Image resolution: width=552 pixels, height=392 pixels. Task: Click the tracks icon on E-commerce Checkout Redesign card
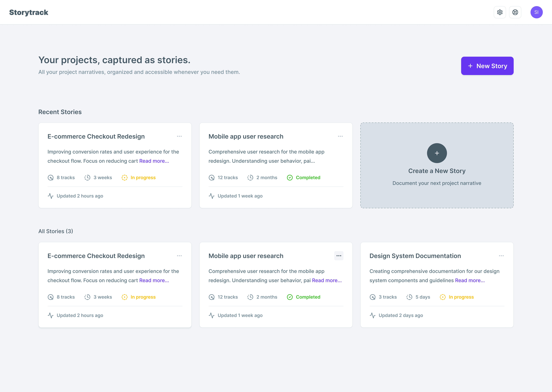(x=51, y=177)
